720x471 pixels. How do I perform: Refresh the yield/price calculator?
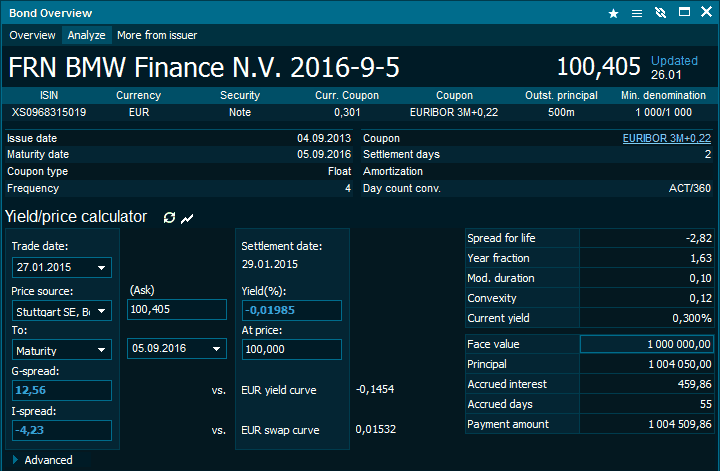point(169,218)
